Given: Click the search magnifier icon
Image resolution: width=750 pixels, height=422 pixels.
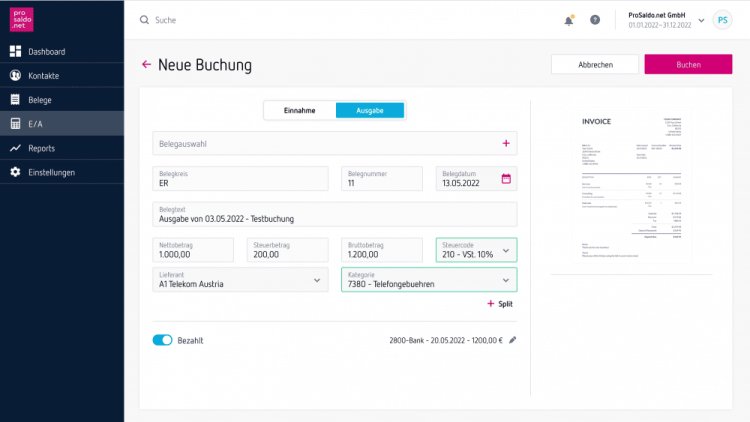Looking at the screenshot, I should click(144, 20).
